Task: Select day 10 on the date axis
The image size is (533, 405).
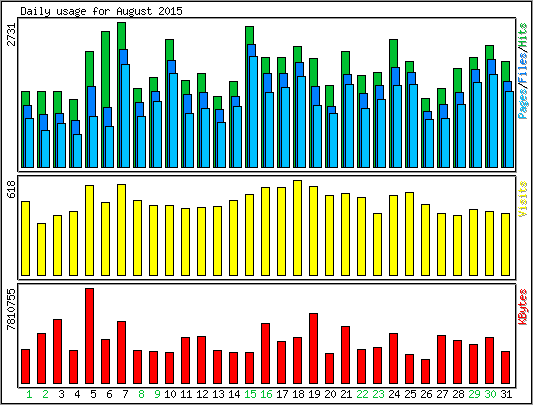Action: point(170,394)
